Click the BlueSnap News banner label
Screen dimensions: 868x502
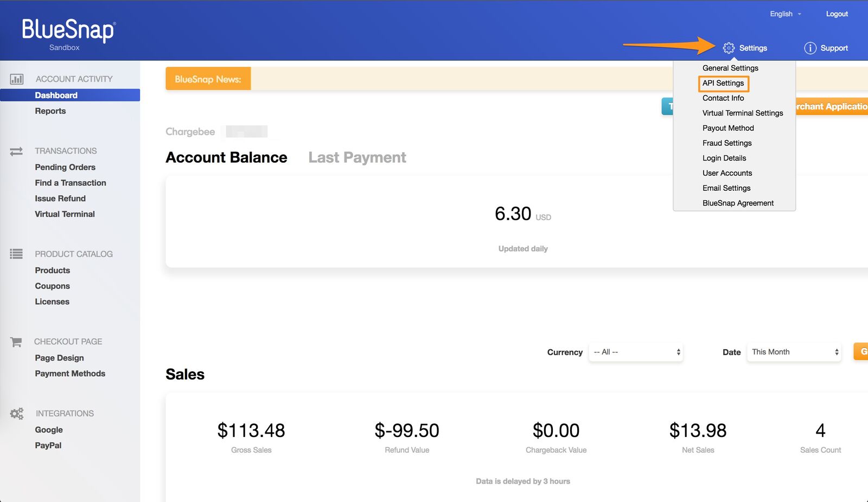[x=208, y=79]
